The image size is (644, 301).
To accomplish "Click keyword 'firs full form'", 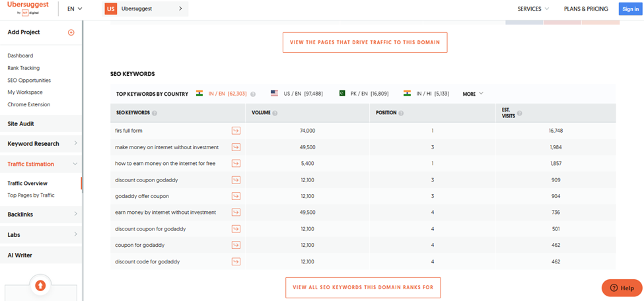I will click(129, 131).
